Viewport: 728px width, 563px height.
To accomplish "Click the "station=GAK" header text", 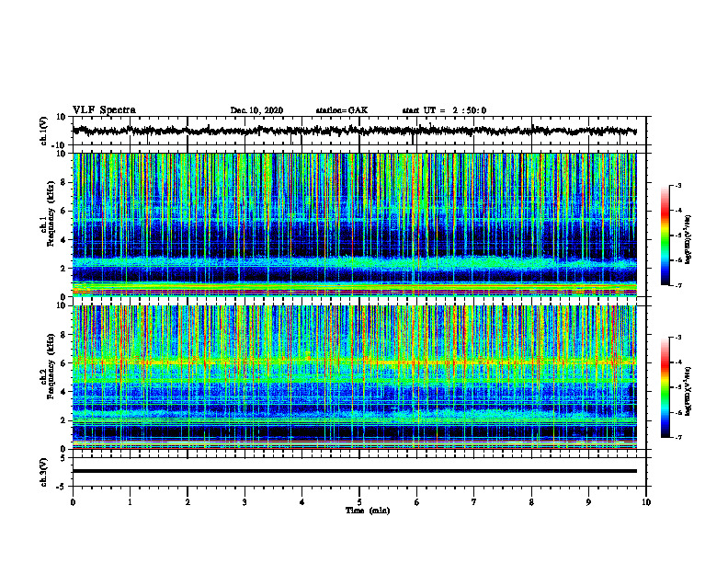I will pyautogui.click(x=342, y=110).
